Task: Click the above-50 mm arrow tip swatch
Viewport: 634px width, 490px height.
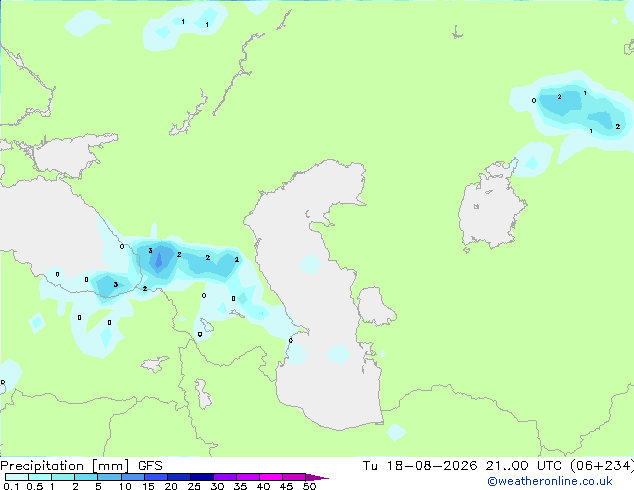Action: 316,477
